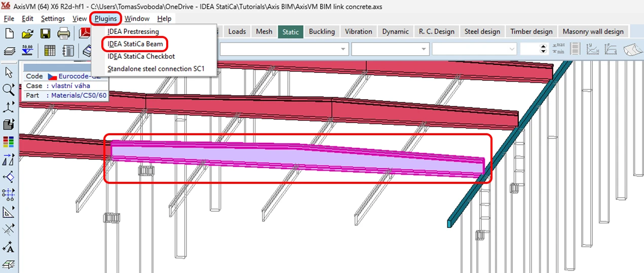644x273 pixels.
Task: Save the model with the floppy disk icon
Action: pos(45,34)
